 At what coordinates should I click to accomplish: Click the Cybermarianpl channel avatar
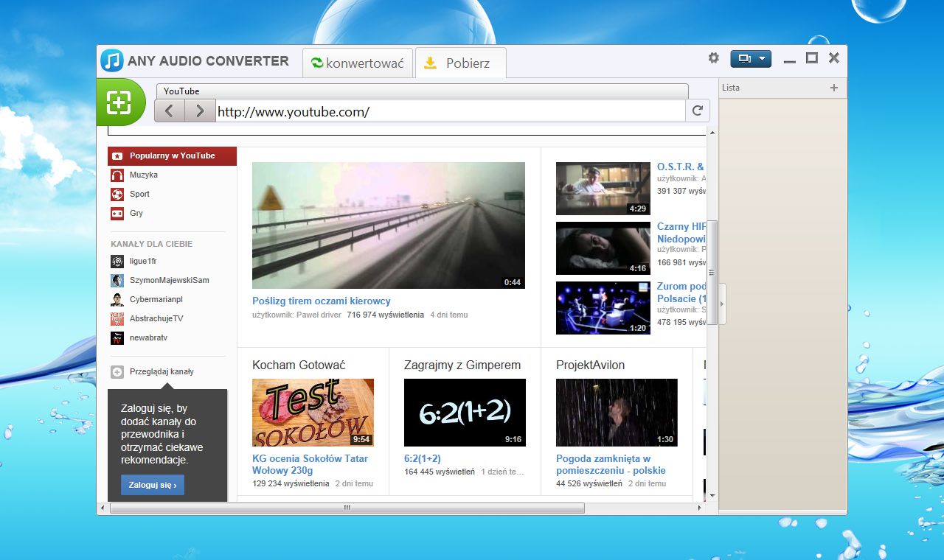coord(117,300)
